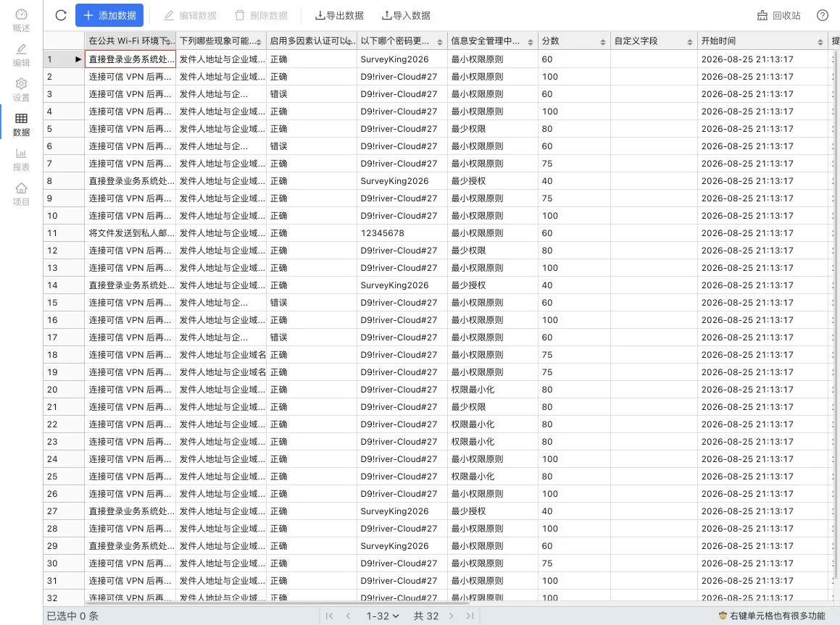Sort by the 开始时间 column arrows

pos(820,42)
